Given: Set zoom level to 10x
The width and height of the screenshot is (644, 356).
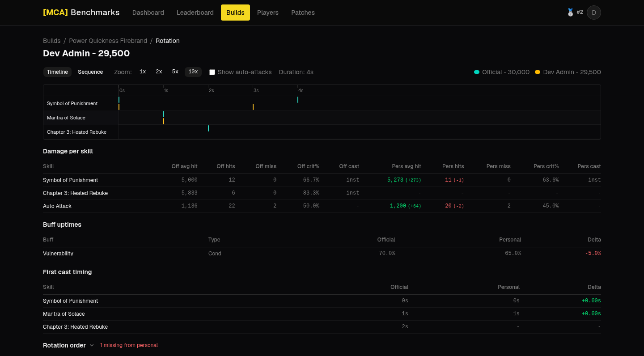Looking at the screenshot, I should [193, 72].
